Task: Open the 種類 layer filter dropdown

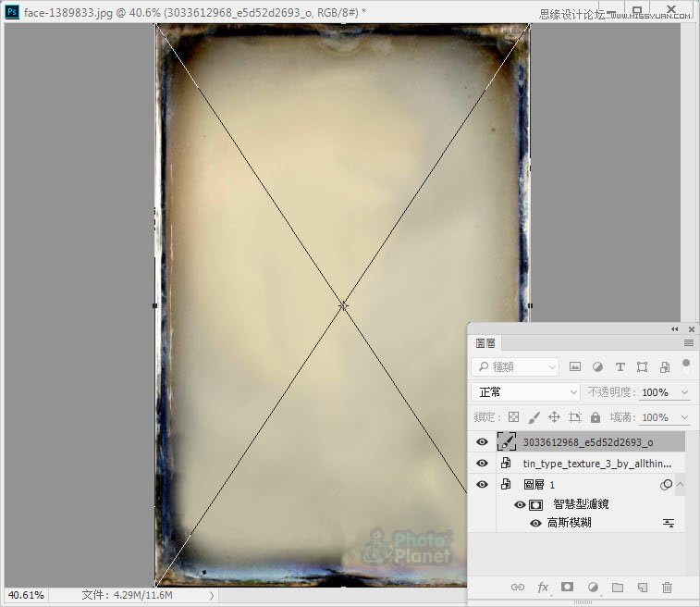Action: [x=515, y=366]
